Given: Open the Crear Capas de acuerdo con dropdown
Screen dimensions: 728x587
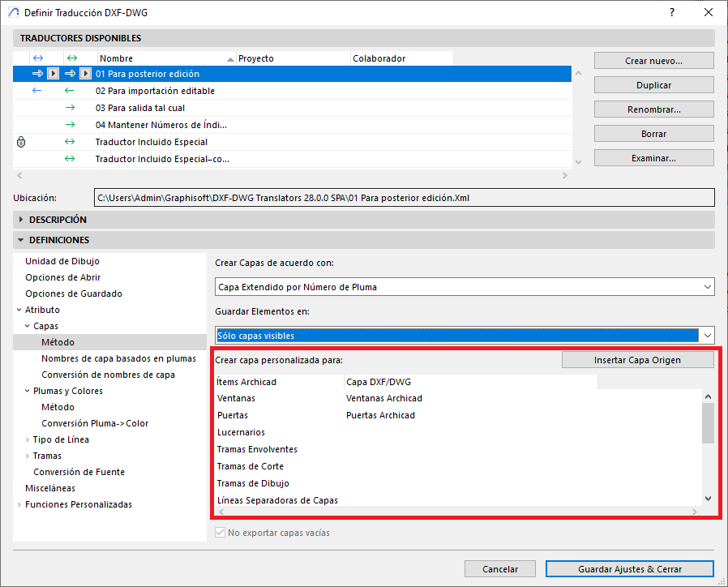Looking at the screenshot, I should coord(465,287).
